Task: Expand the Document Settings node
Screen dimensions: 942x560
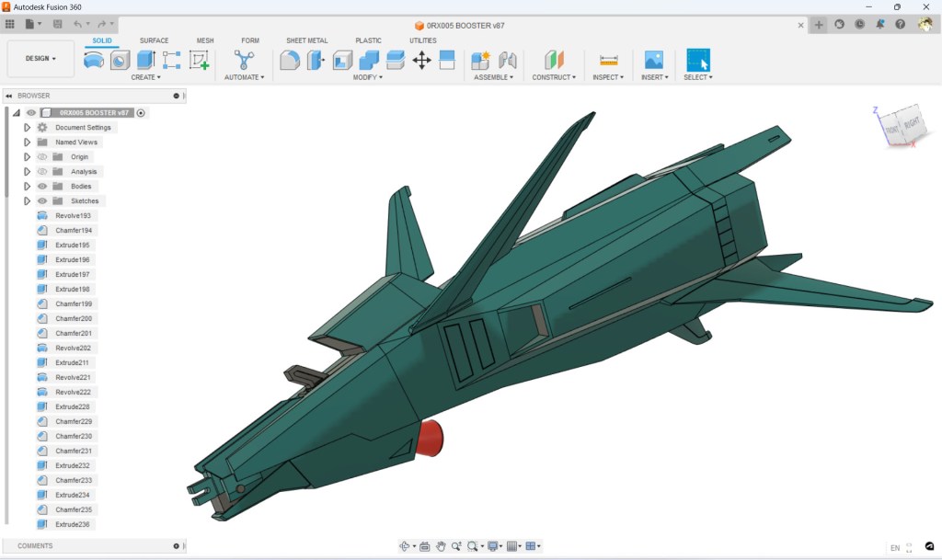Action: coord(28,128)
